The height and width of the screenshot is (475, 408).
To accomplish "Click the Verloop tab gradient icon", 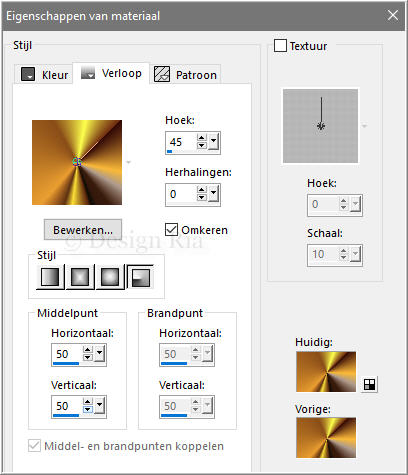I will coord(88,72).
